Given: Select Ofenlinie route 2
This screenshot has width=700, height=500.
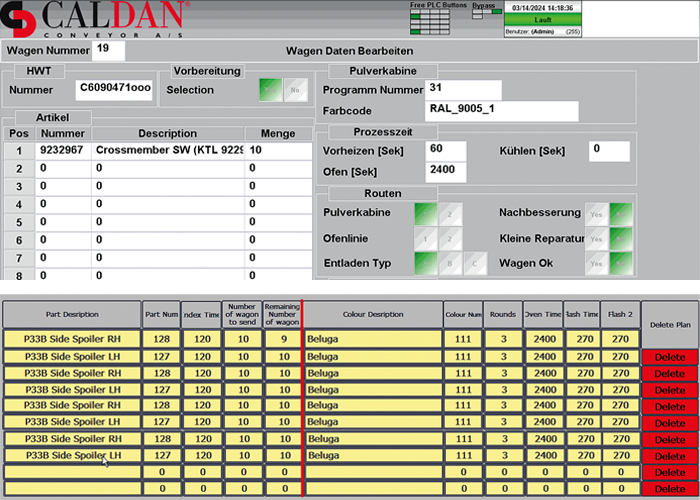Looking at the screenshot, I should [450, 239].
